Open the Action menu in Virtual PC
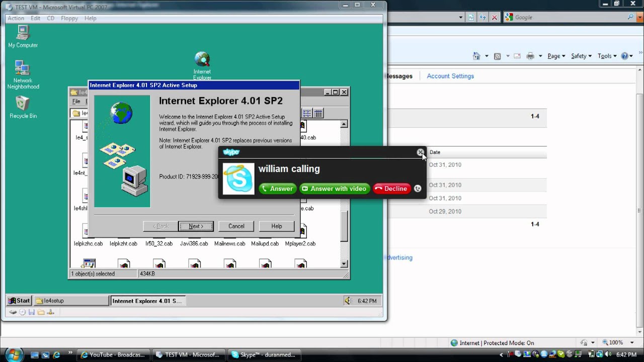 [x=16, y=18]
